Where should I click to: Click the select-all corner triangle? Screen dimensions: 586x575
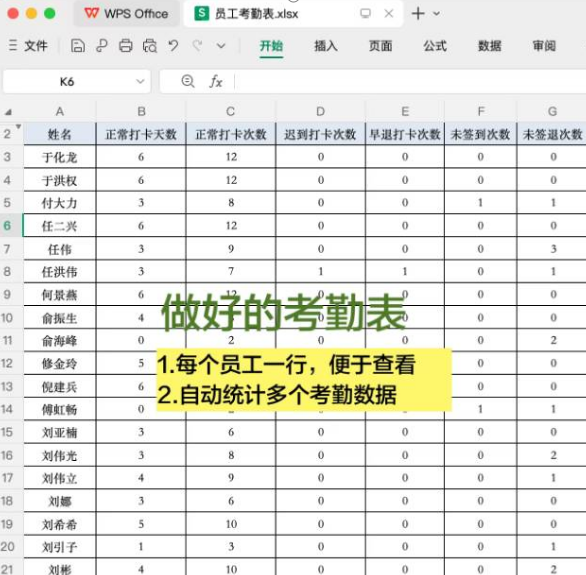pyautogui.click(x=8, y=112)
